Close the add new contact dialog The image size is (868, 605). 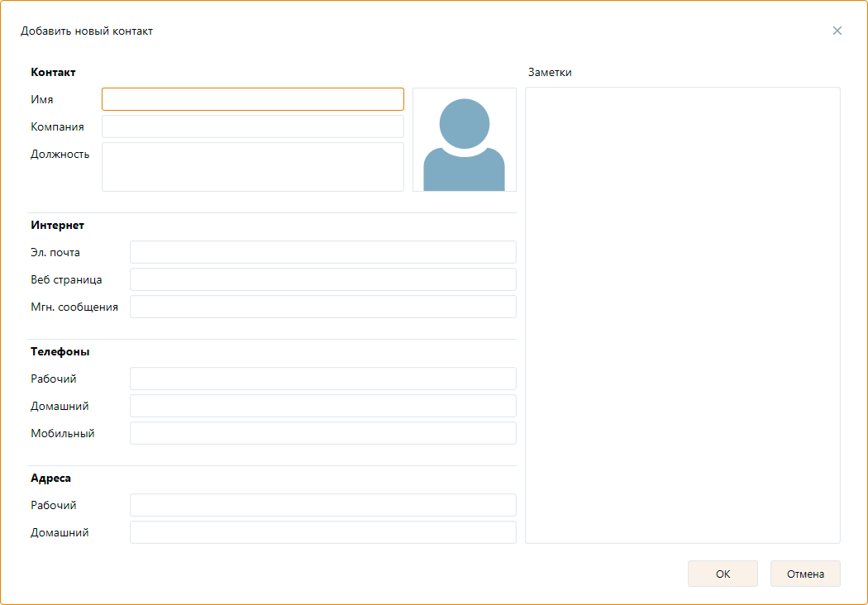click(x=837, y=31)
